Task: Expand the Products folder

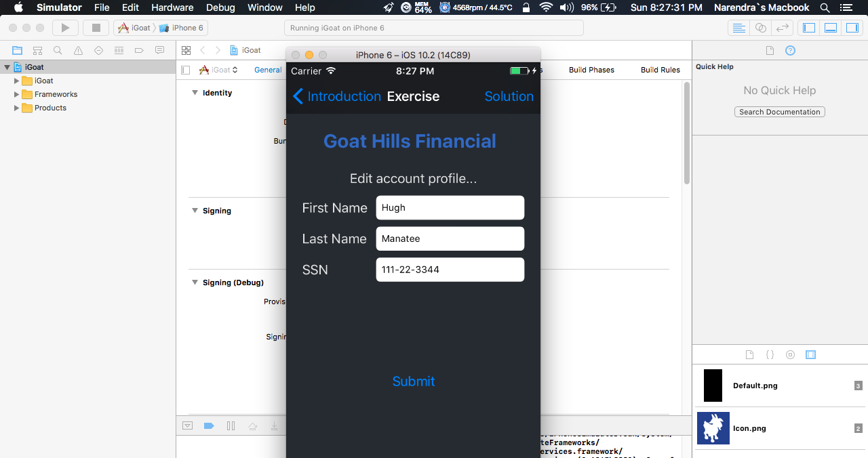Action: [17, 108]
